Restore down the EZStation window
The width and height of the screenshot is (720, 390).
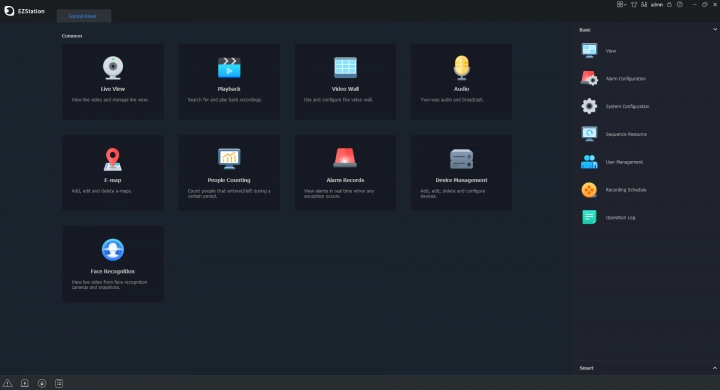(705, 5)
